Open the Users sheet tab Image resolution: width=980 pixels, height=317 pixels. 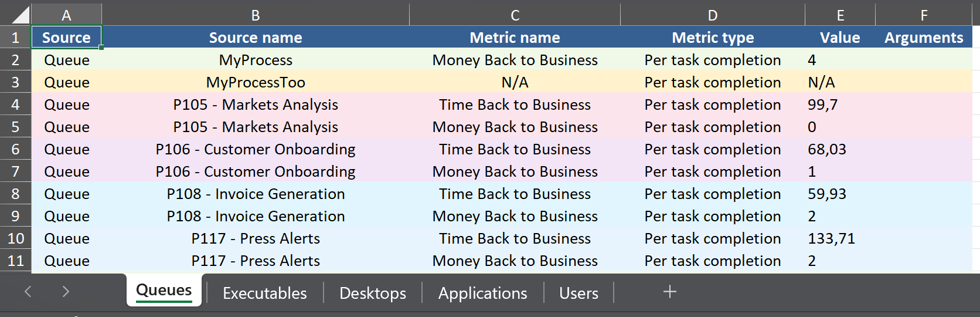[x=579, y=293]
